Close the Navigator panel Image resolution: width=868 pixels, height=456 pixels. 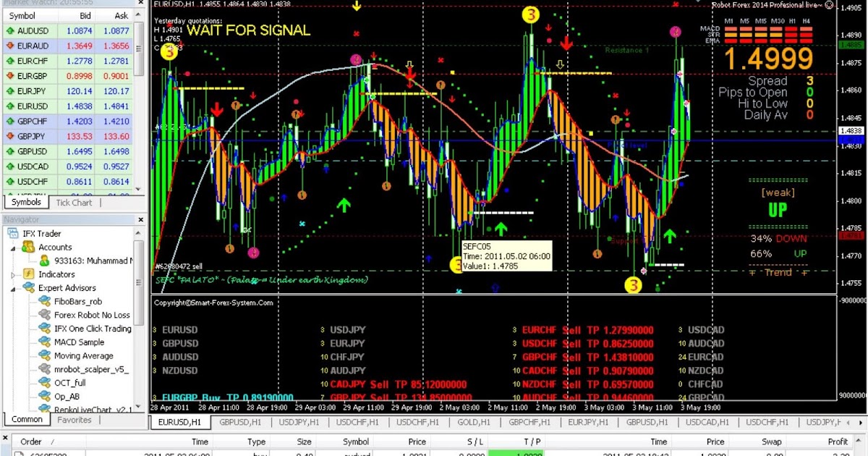pos(138,219)
